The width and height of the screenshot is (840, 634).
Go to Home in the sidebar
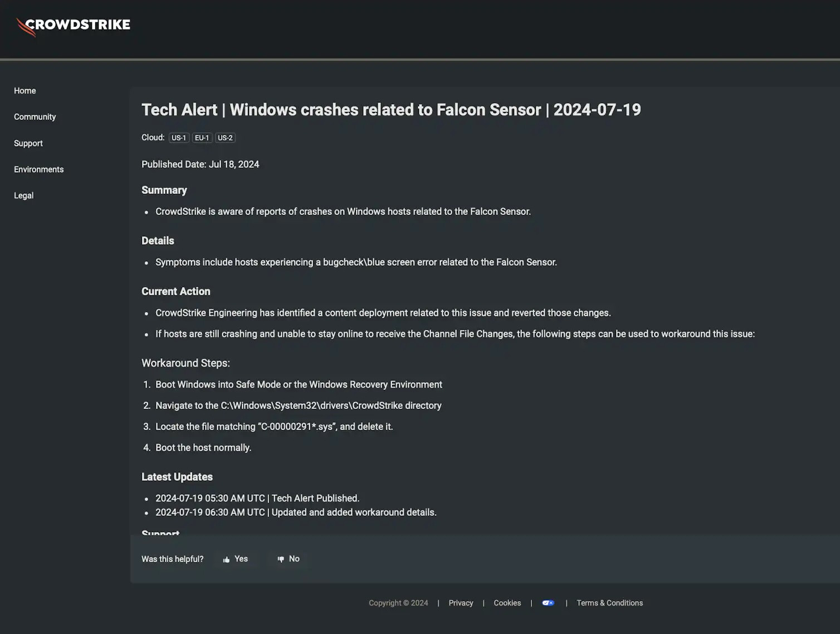tap(25, 91)
